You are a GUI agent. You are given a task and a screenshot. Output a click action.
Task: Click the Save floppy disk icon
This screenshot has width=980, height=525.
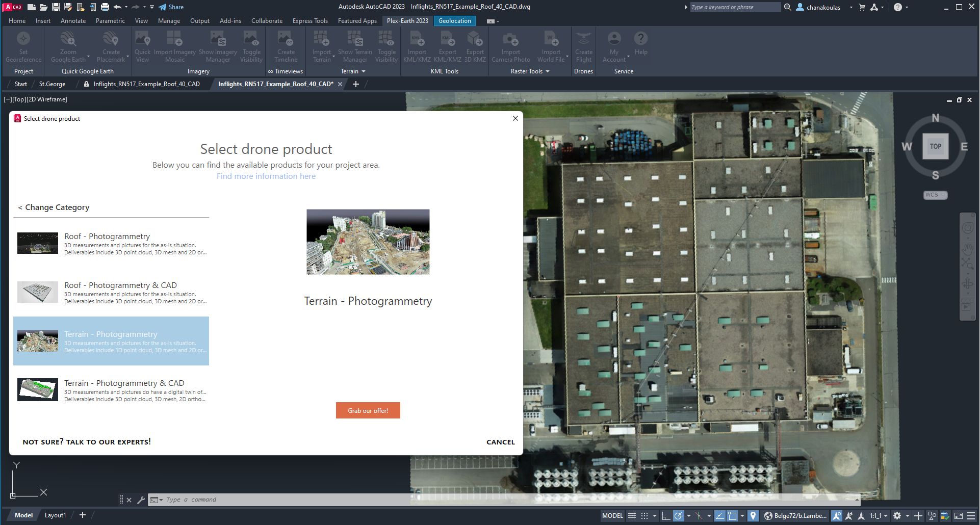pyautogui.click(x=56, y=7)
